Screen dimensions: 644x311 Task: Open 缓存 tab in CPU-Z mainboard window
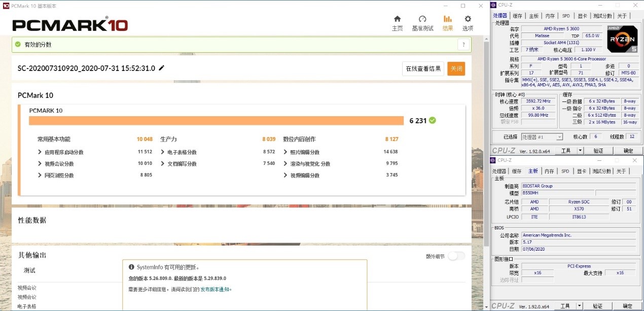tap(517, 171)
